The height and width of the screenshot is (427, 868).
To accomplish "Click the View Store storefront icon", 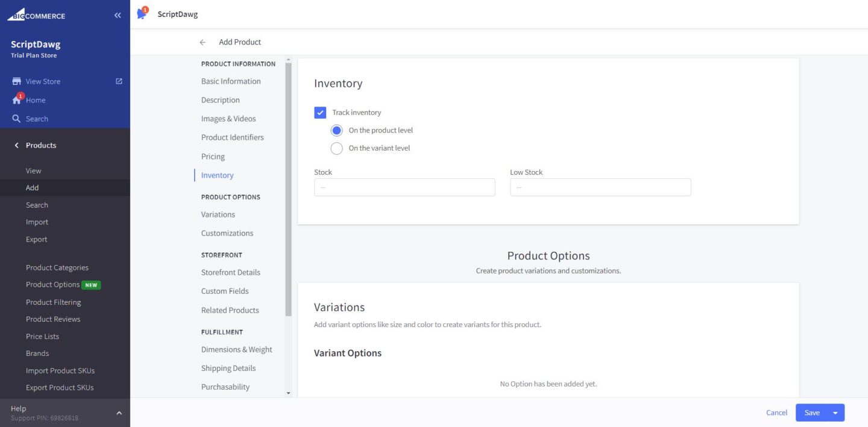I will click(x=15, y=81).
